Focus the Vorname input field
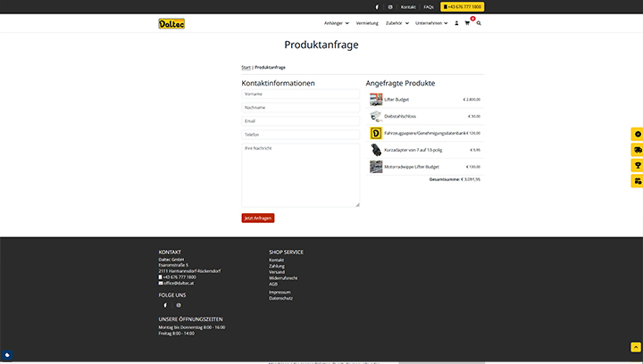 300,93
